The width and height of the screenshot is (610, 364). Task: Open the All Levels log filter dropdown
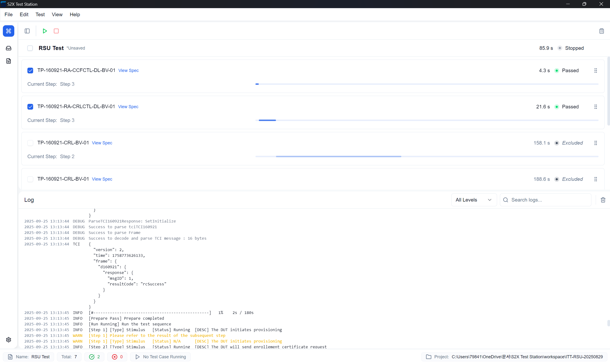point(473,200)
